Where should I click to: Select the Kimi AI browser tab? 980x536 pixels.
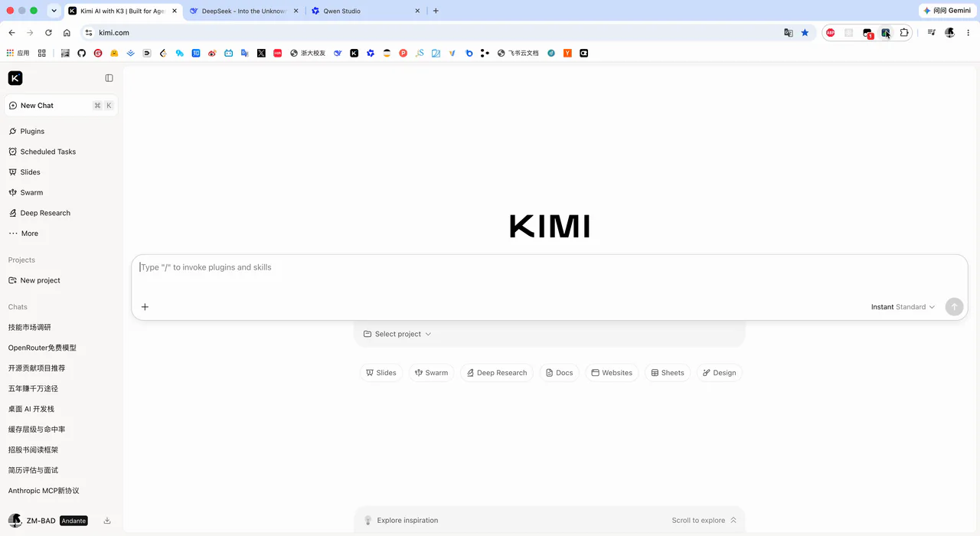point(122,11)
